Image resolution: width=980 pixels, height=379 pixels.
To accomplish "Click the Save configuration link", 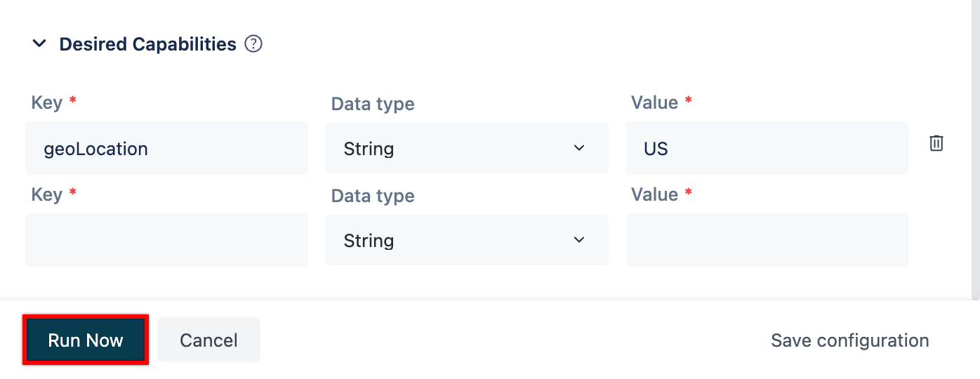I will coord(849,340).
